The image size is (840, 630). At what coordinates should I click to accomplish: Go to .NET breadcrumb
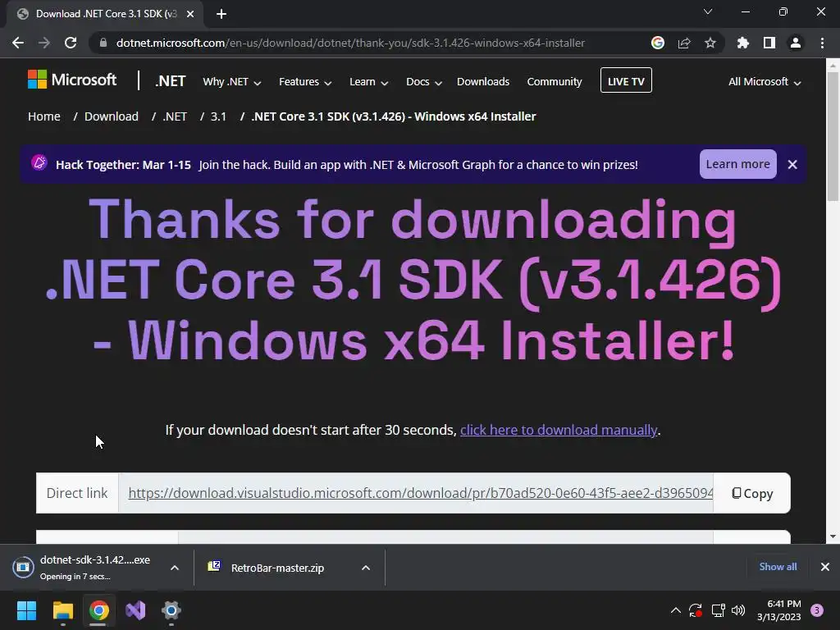click(175, 116)
